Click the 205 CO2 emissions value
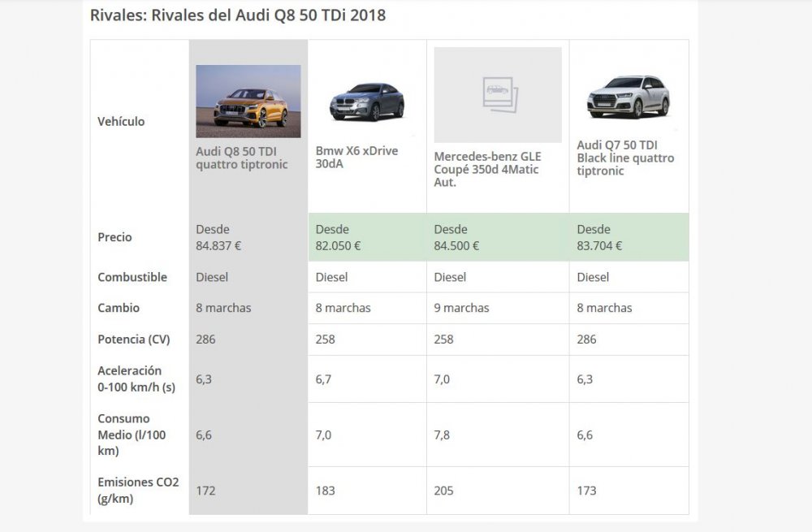The height and width of the screenshot is (532, 812). (444, 491)
